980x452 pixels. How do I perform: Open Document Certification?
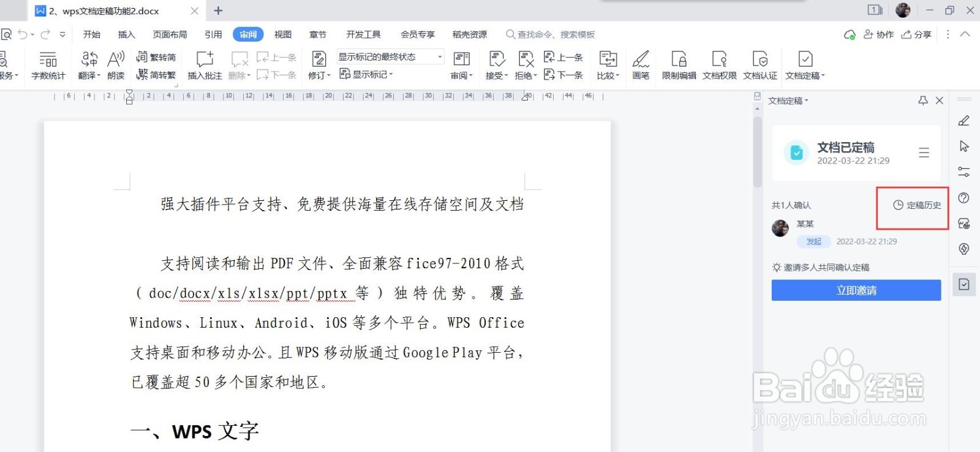(760, 66)
